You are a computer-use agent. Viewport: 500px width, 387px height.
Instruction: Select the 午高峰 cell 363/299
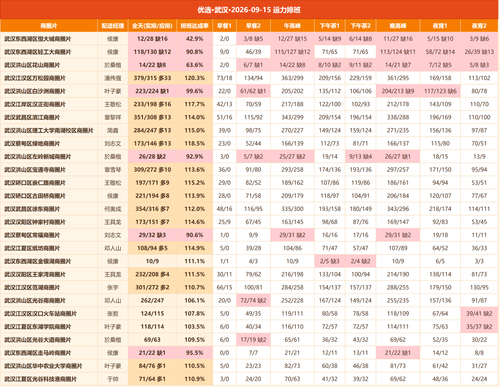[x=292, y=78]
